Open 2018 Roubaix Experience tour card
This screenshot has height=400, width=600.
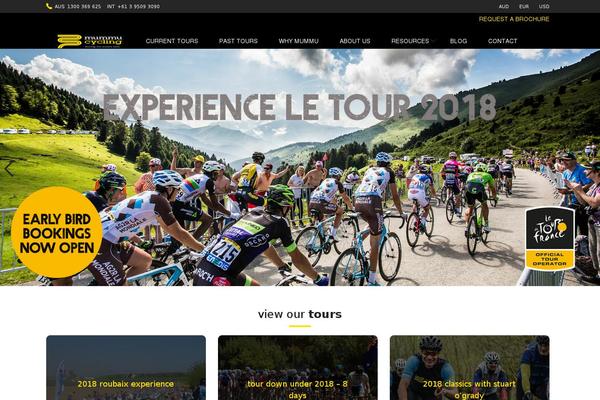(126, 368)
